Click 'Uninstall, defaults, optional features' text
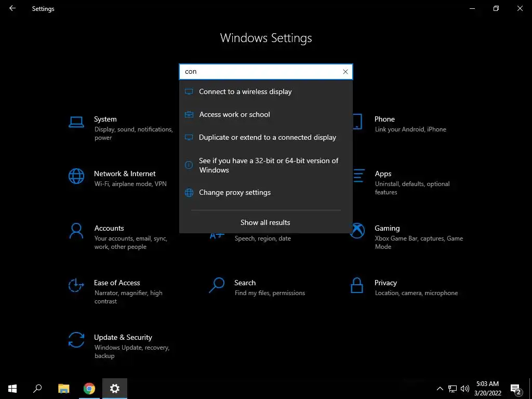The width and height of the screenshot is (532, 399). (x=412, y=188)
